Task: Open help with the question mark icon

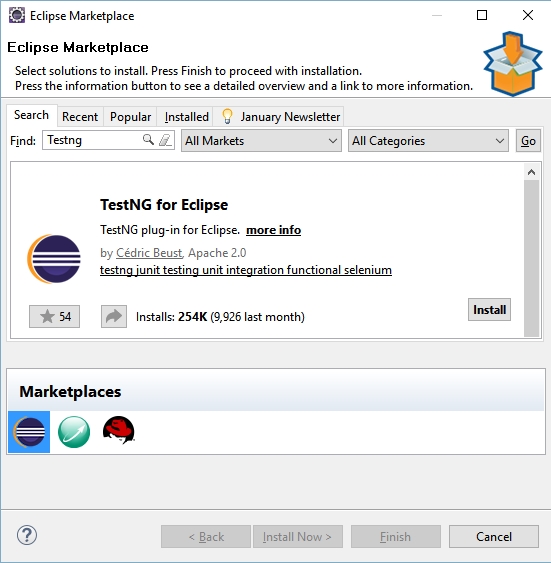Action: tap(27, 535)
